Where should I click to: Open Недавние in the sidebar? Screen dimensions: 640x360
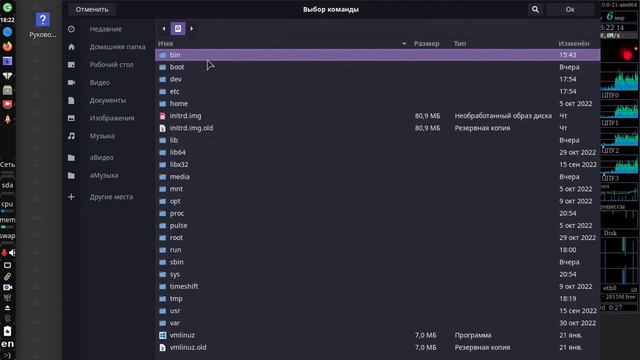tap(106, 29)
